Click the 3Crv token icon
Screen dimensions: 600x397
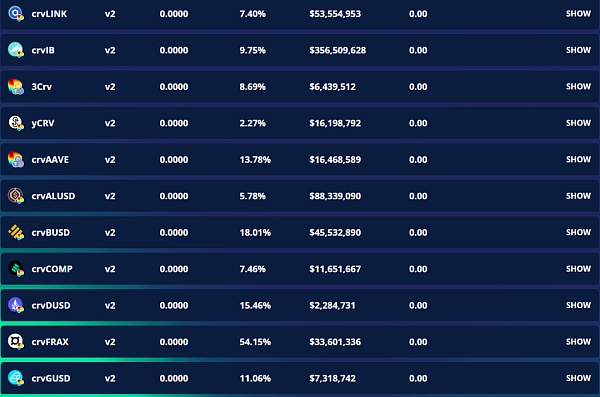click(16, 87)
